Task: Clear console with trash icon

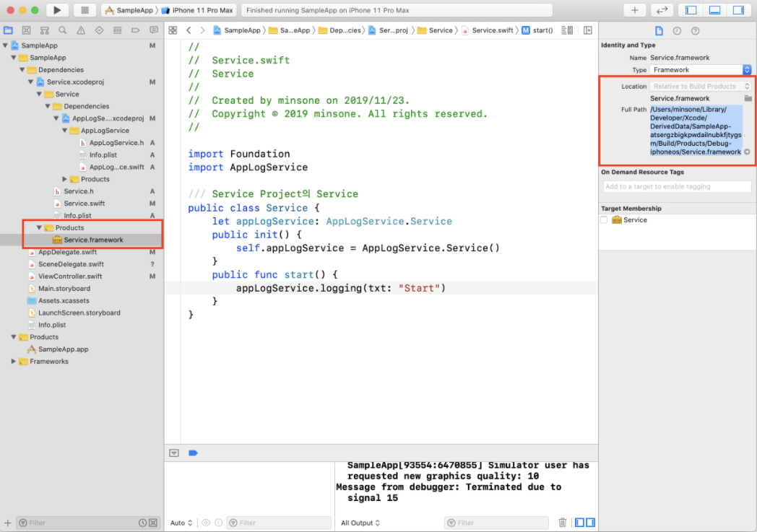Action: (563, 523)
